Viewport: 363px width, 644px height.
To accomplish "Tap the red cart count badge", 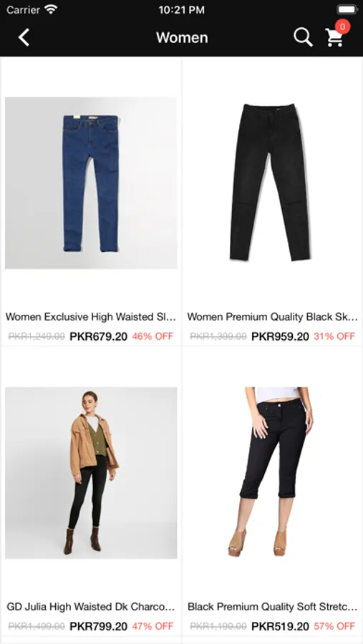I will (x=342, y=26).
